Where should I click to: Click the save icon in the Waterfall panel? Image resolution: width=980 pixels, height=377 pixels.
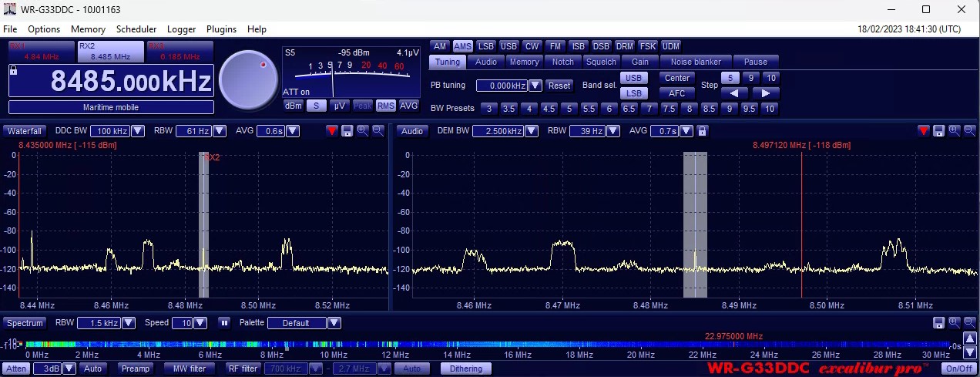347,131
